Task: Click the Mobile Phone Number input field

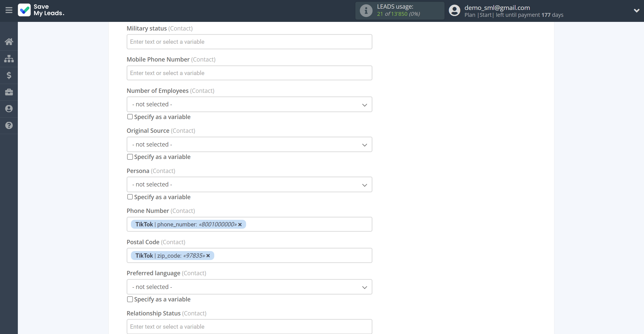Action: [249, 73]
